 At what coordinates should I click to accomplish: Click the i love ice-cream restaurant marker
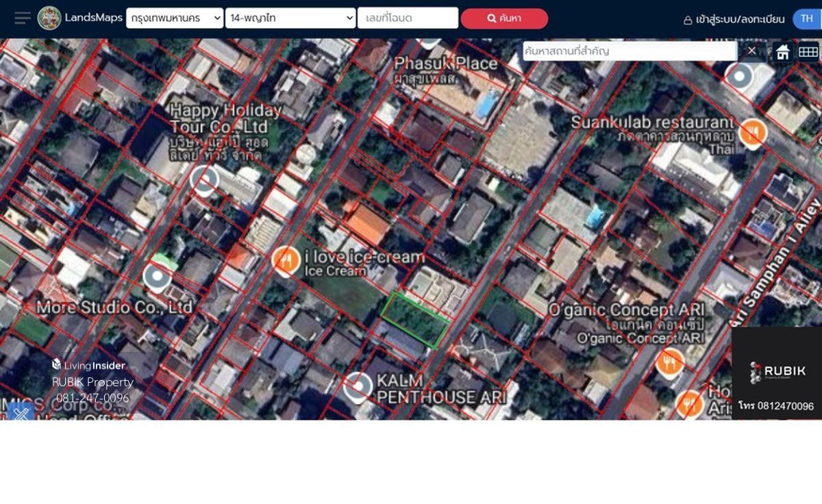click(x=286, y=260)
